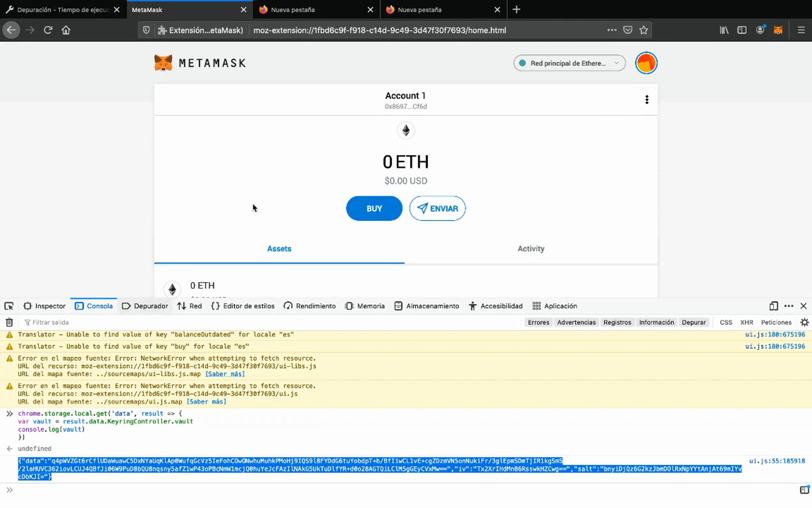Close the Depuración browser tab
The image size is (812, 508).
pyautogui.click(x=117, y=10)
